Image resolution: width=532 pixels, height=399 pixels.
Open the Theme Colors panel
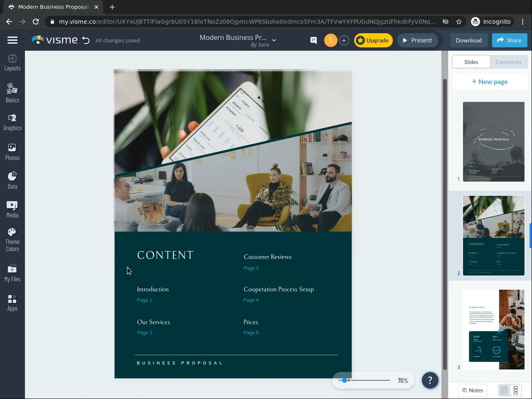tap(12, 240)
